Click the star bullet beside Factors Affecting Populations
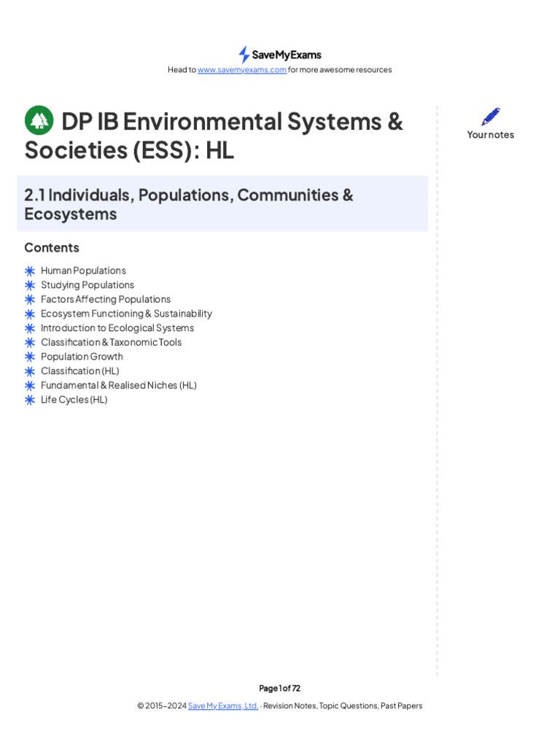 pos(29,300)
